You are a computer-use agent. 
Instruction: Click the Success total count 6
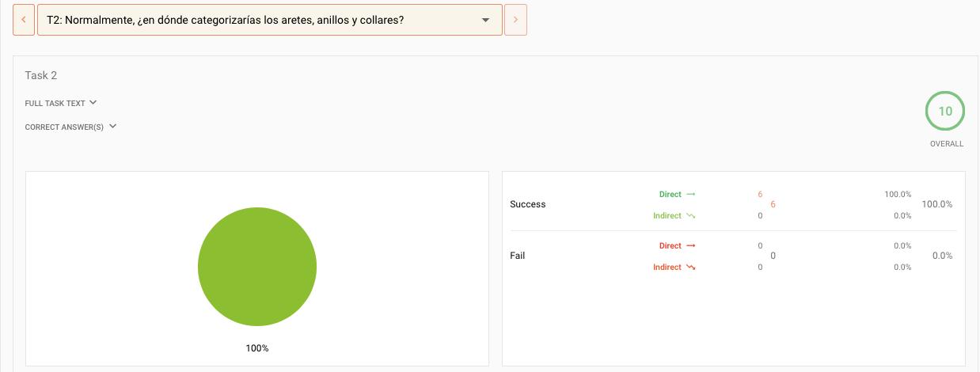coord(773,204)
